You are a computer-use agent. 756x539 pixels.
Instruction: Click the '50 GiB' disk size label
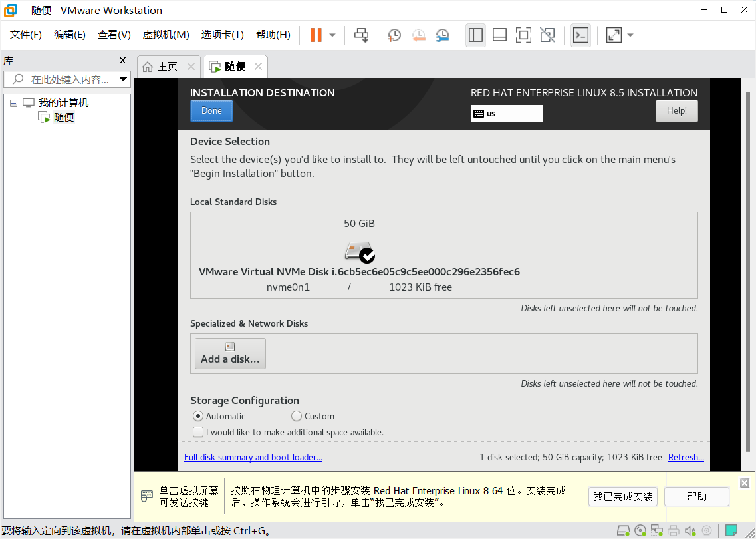(x=359, y=224)
